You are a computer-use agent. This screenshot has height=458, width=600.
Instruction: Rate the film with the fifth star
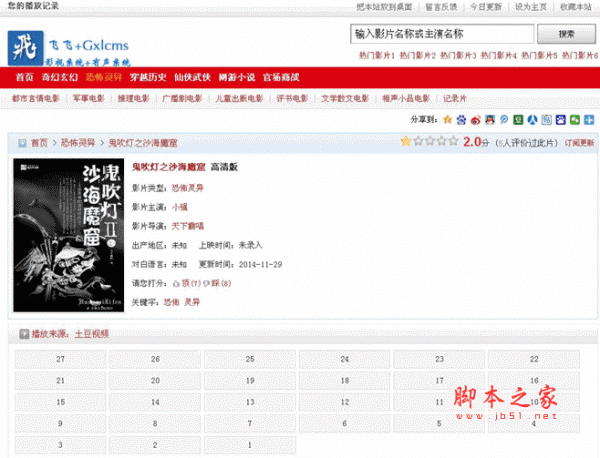coord(453,141)
